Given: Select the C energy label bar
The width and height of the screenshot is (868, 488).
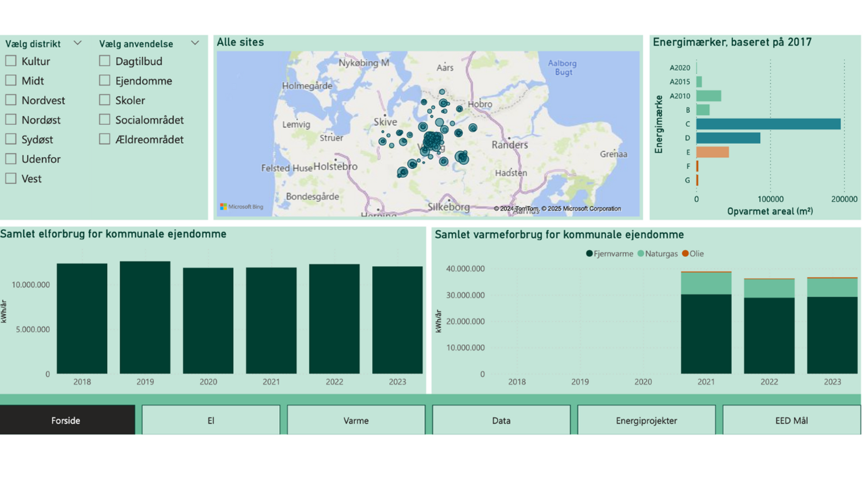Looking at the screenshot, I should [x=768, y=124].
